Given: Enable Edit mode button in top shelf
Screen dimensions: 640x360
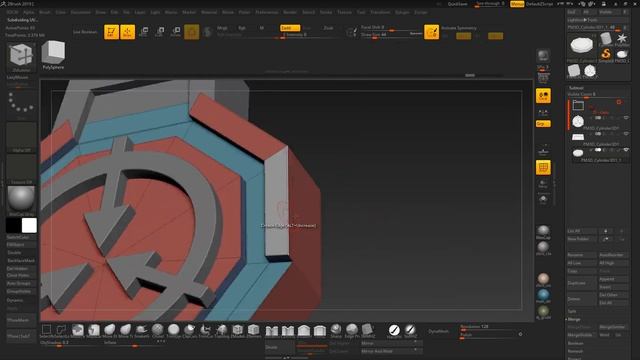Looking at the screenshot, I should [x=111, y=32].
